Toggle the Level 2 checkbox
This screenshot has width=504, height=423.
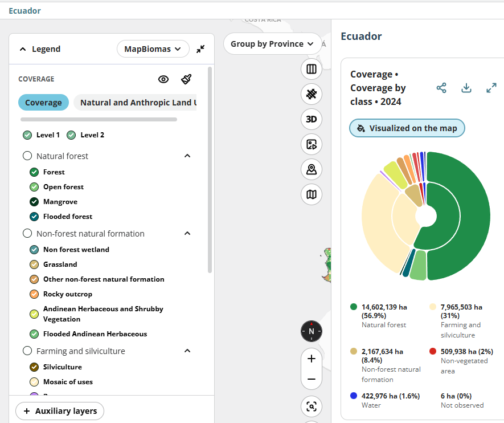click(x=71, y=135)
